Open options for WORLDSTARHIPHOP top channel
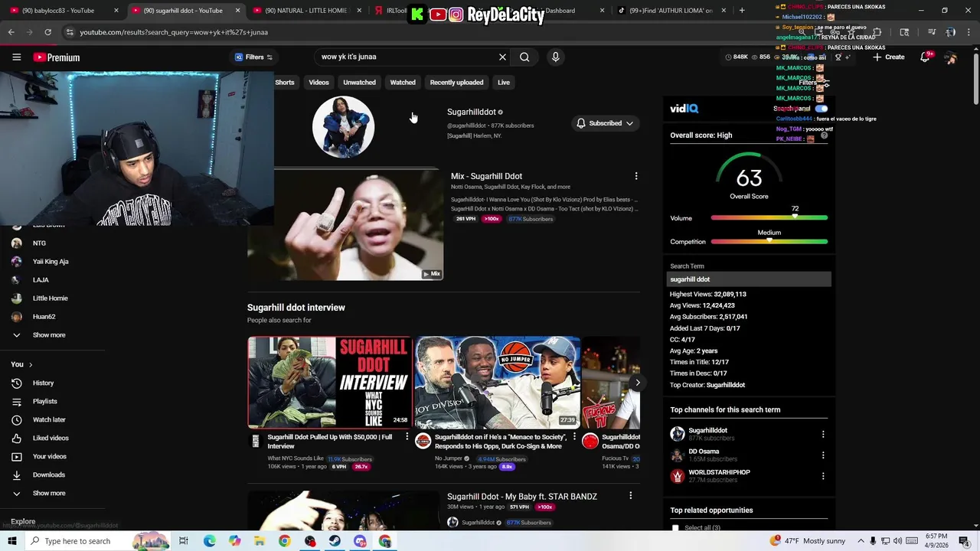 click(x=823, y=476)
